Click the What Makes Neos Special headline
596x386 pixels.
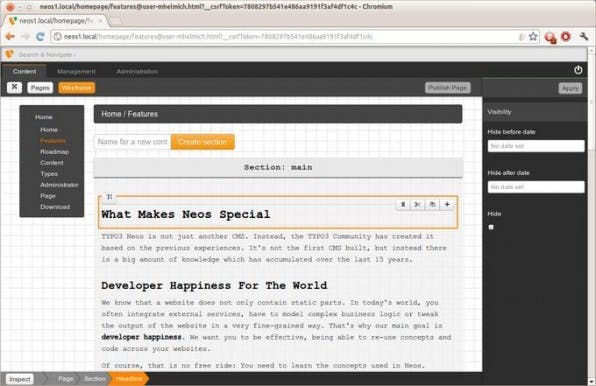pos(185,215)
